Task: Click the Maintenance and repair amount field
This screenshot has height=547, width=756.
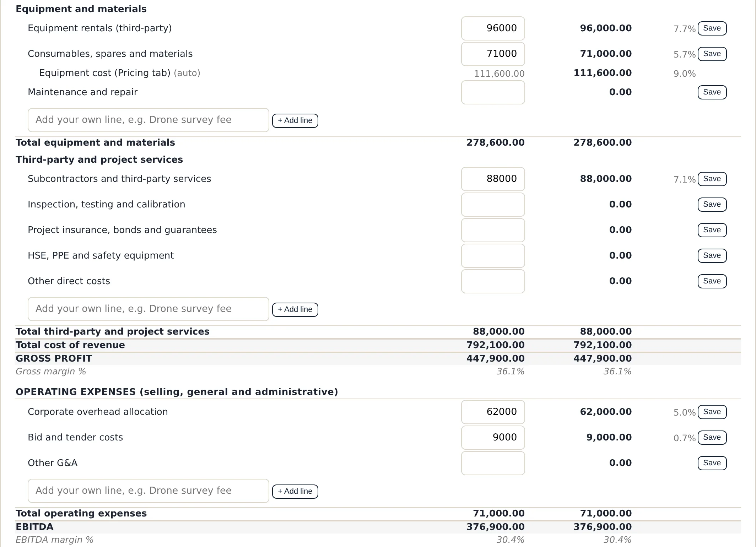Action: point(493,92)
